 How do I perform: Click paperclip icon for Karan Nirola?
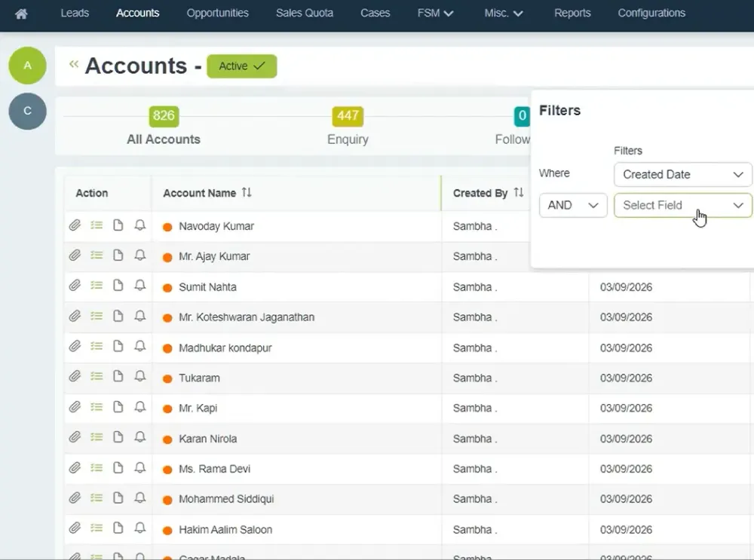[x=75, y=437]
